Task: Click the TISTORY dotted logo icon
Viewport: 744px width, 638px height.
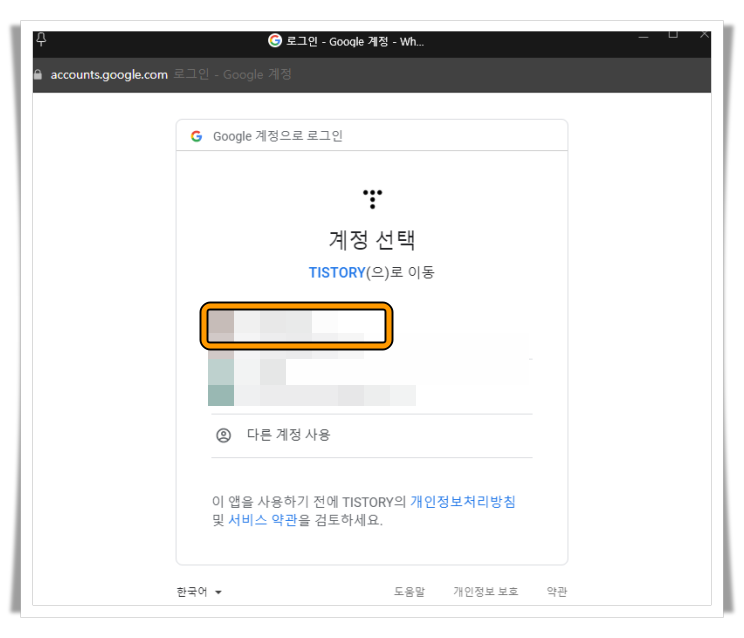Action: (x=372, y=199)
